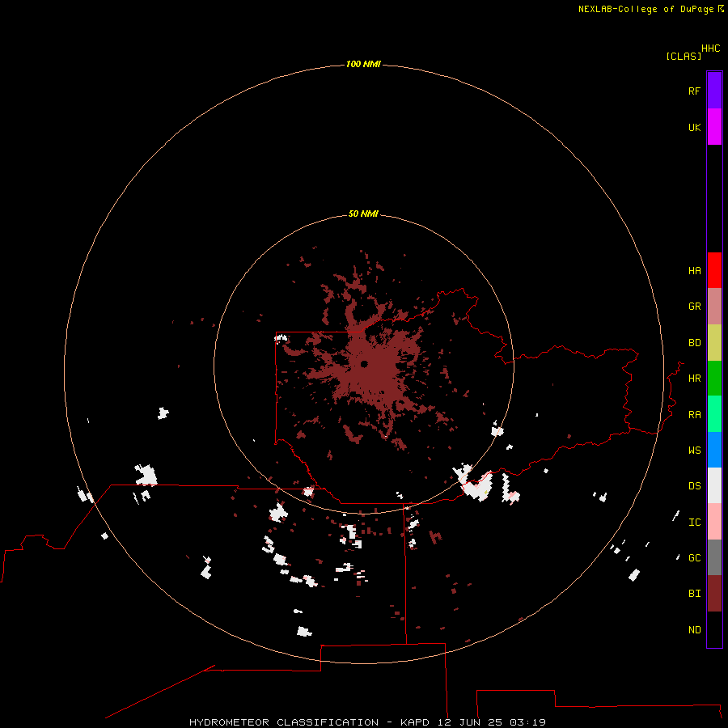Click the RF purple legend swatch

click(x=714, y=91)
